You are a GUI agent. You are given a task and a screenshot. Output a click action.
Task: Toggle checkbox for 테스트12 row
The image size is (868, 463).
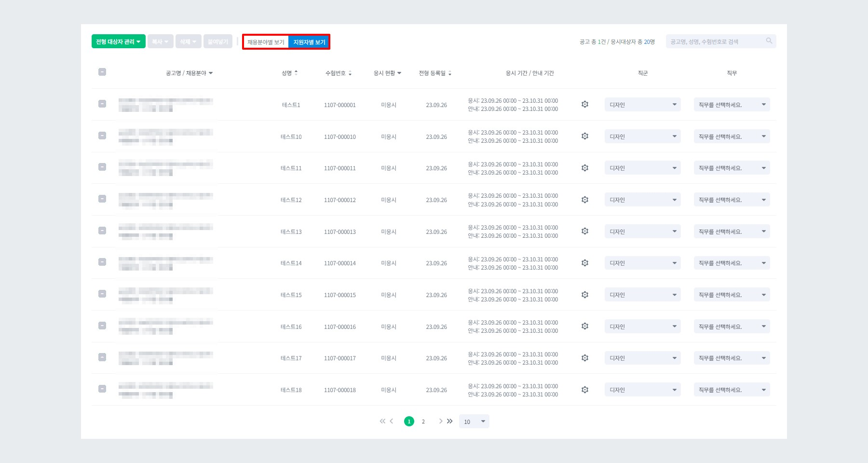(x=102, y=199)
